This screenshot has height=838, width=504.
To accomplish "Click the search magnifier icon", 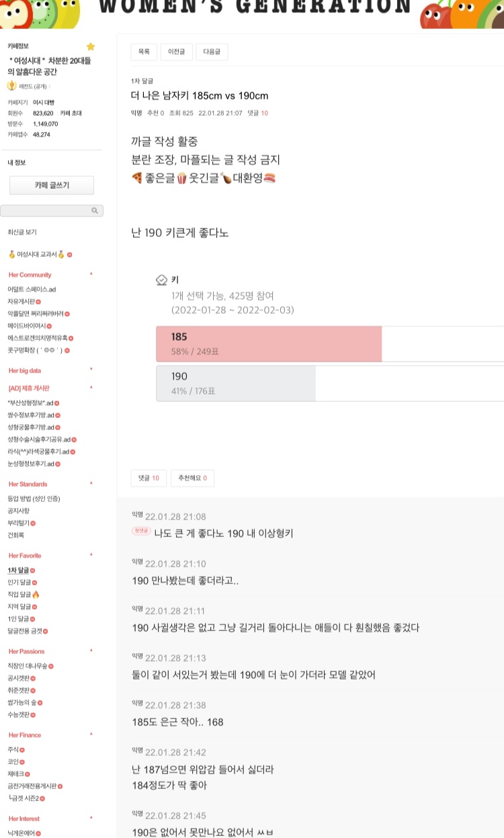I will coord(95,211).
